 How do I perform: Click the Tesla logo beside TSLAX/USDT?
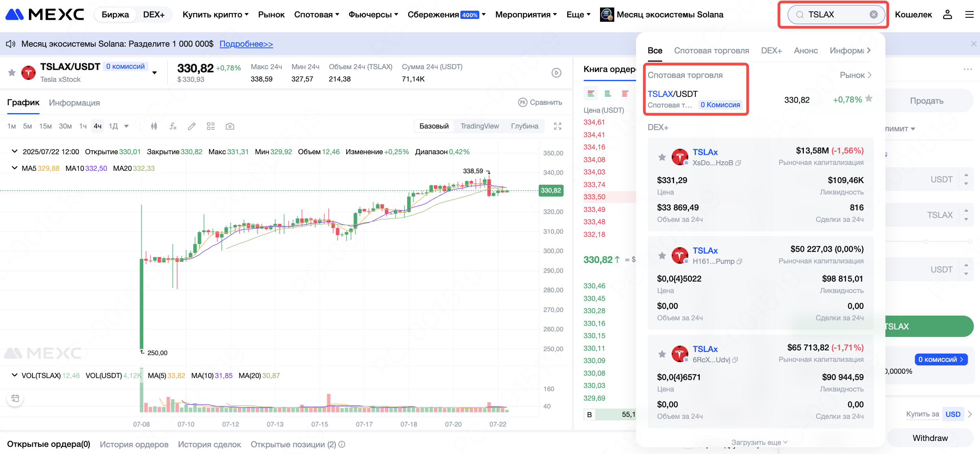(x=28, y=72)
